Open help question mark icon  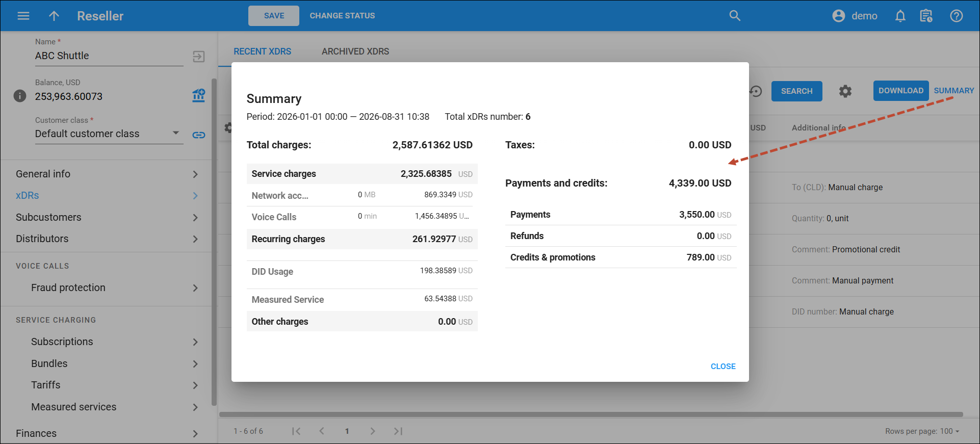pos(957,16)
